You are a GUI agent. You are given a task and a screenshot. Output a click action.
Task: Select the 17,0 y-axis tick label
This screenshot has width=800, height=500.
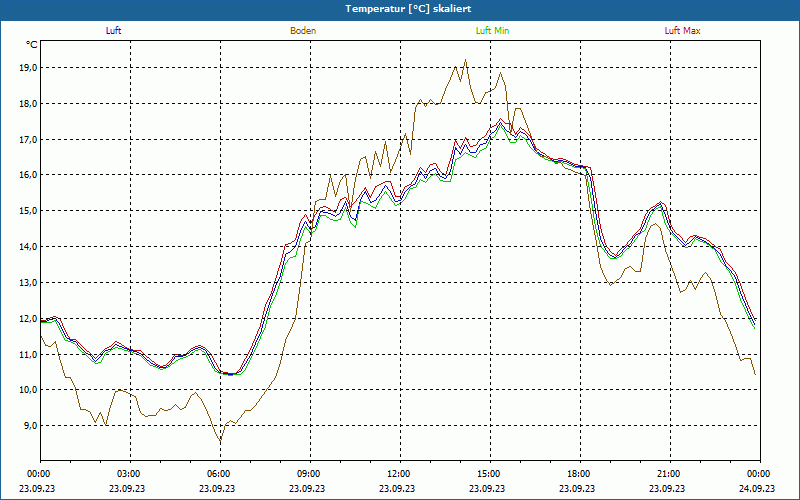28,139
